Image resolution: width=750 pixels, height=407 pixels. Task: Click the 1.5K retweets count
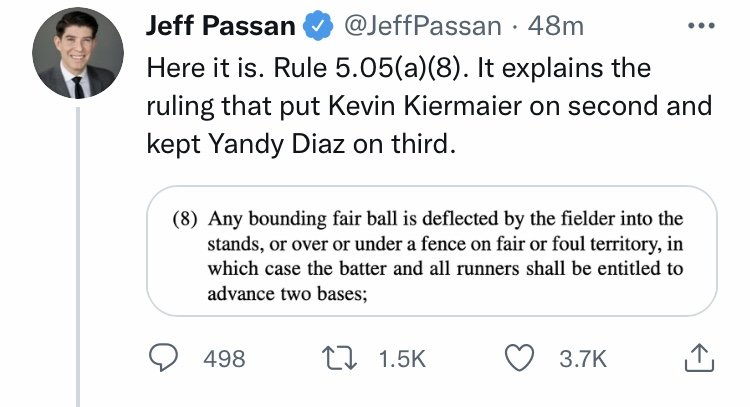pos(402,359)
